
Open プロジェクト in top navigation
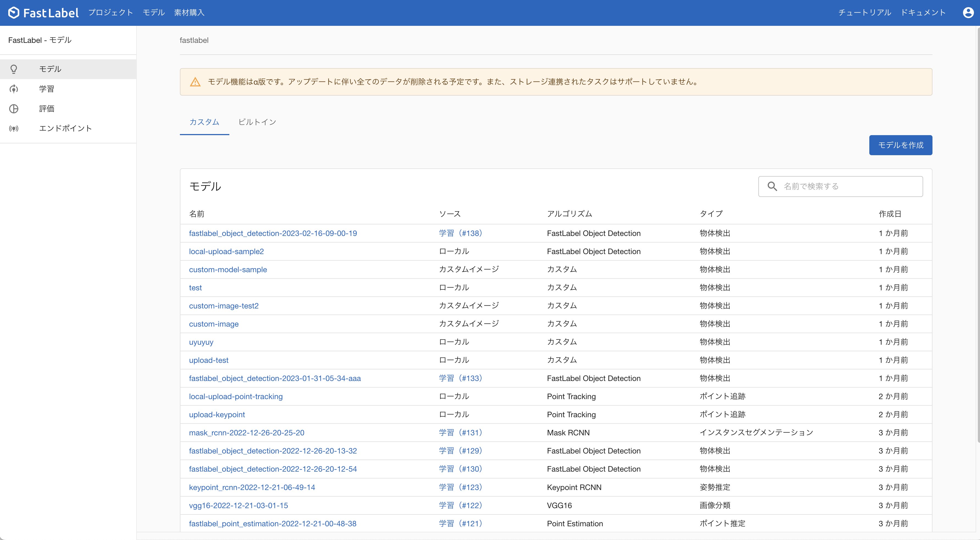pos(111,13)
